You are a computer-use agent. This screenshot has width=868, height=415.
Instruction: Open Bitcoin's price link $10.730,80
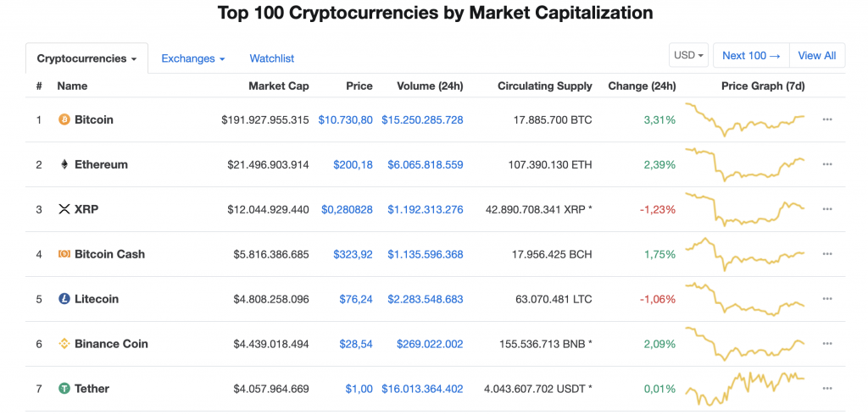coord(345,119)
